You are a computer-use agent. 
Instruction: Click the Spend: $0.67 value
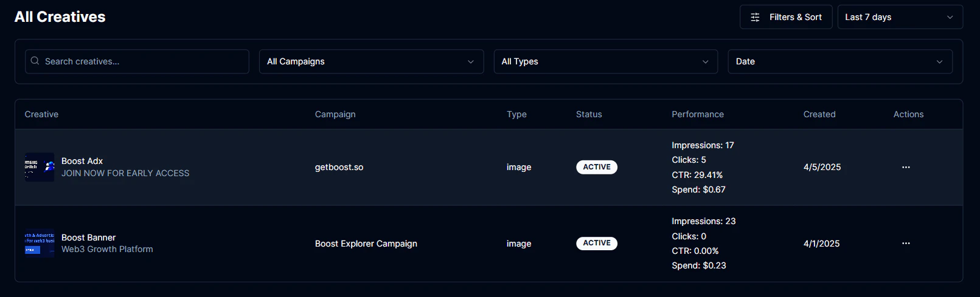pos(698,189)
